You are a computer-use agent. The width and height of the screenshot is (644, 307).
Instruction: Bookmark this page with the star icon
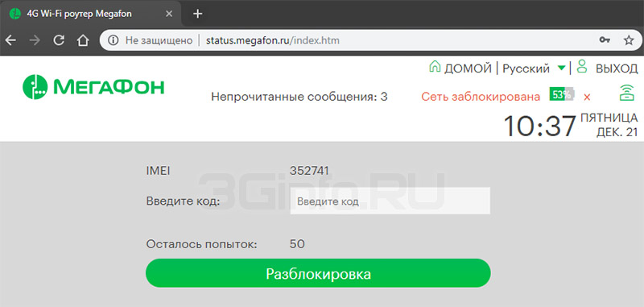pyautogui.click(x=629, y=39)
